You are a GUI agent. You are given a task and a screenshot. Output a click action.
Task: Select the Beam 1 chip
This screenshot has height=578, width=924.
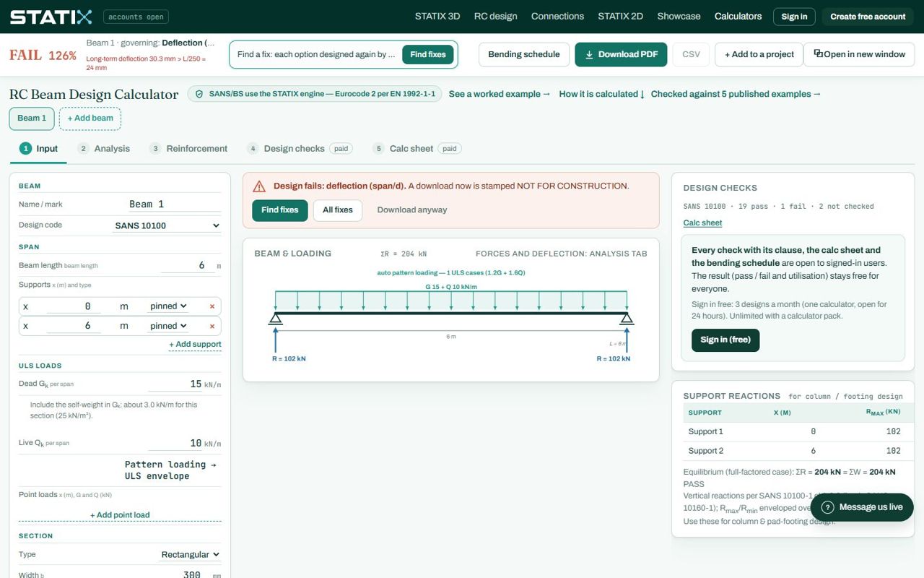click(32, 118)
